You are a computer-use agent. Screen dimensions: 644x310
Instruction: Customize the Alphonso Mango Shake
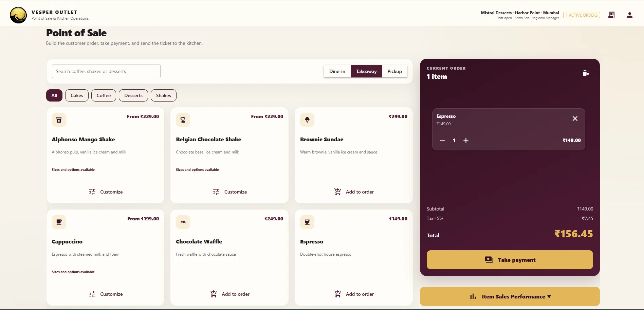(105, 192)
